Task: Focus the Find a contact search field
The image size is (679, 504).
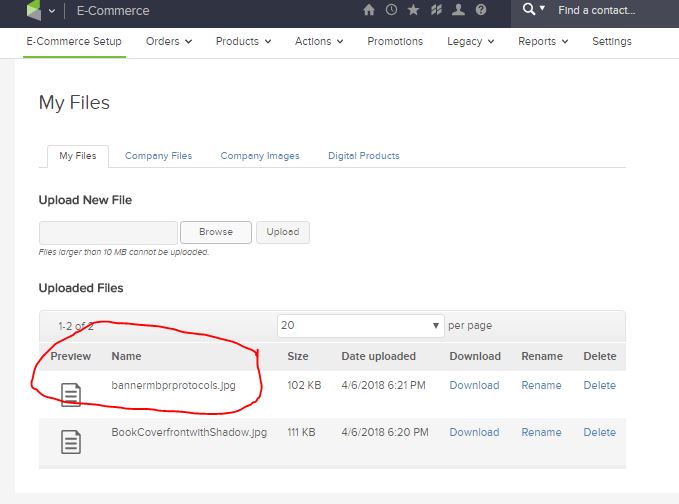Action: click(596, 10)
